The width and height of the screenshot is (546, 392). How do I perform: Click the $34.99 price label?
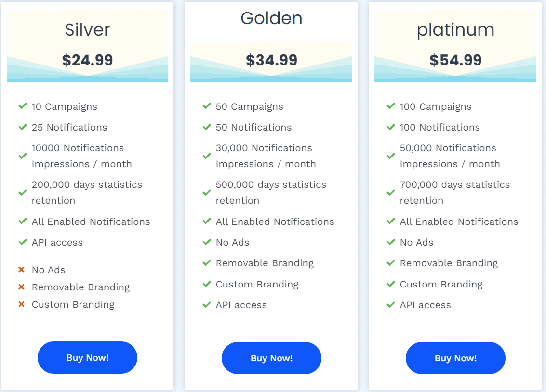[271, 60]
